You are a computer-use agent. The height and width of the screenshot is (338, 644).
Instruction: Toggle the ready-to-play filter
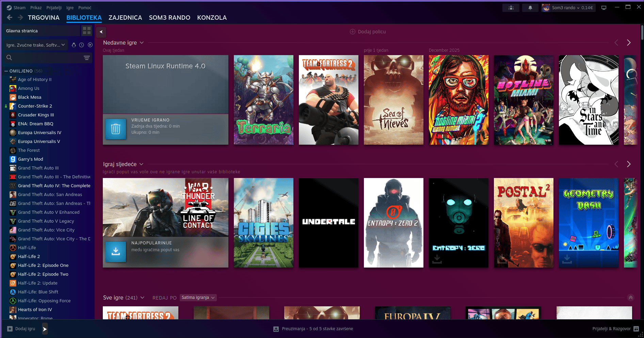90,45
